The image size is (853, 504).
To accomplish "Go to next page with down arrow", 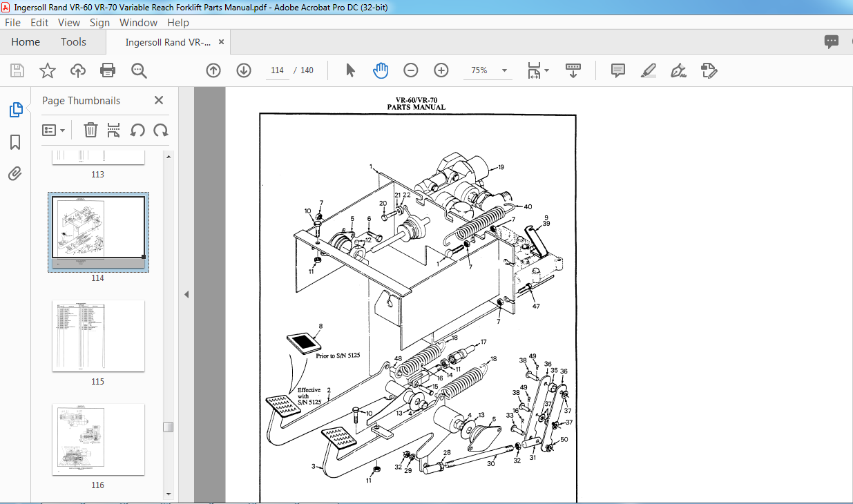I will (x=244, y=70).
